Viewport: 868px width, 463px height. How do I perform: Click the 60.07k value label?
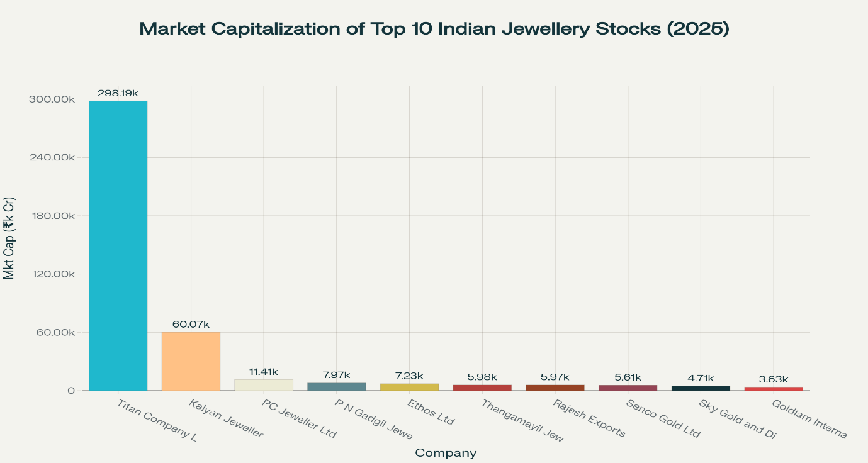tap(191, 324)
